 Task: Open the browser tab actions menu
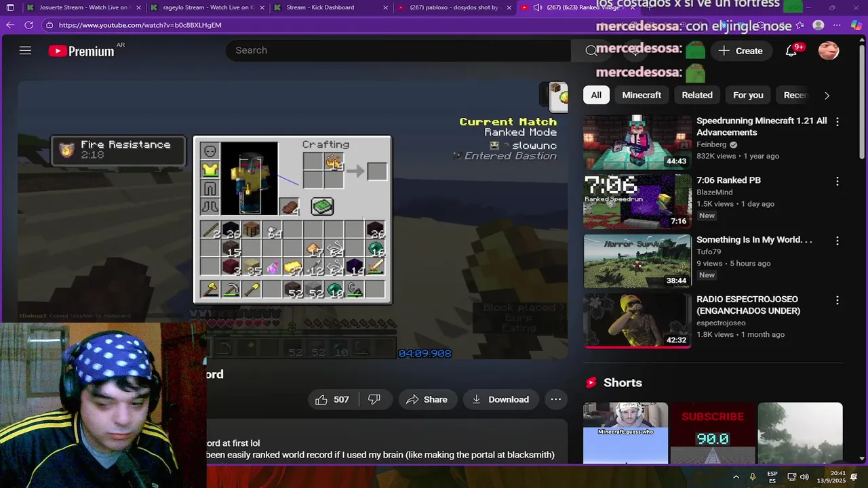tap(9, 7)
